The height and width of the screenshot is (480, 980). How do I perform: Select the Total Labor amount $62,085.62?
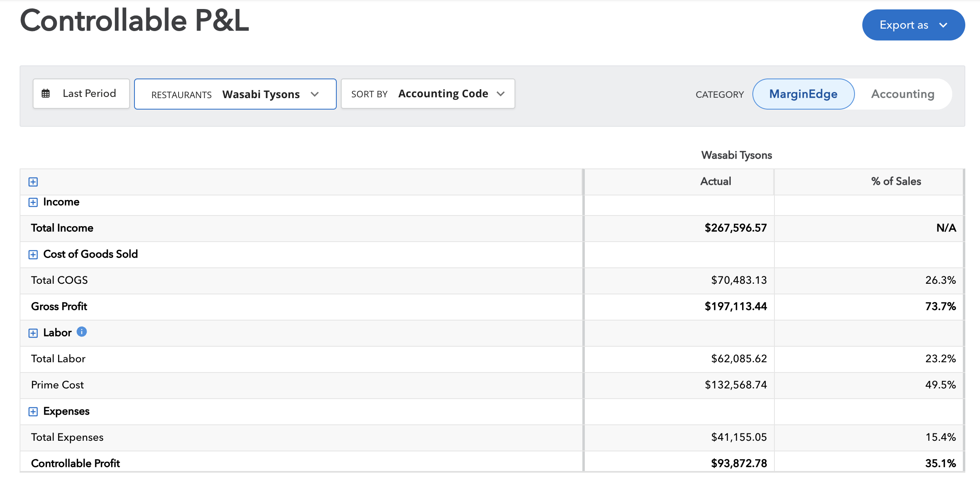click(739, 359)
